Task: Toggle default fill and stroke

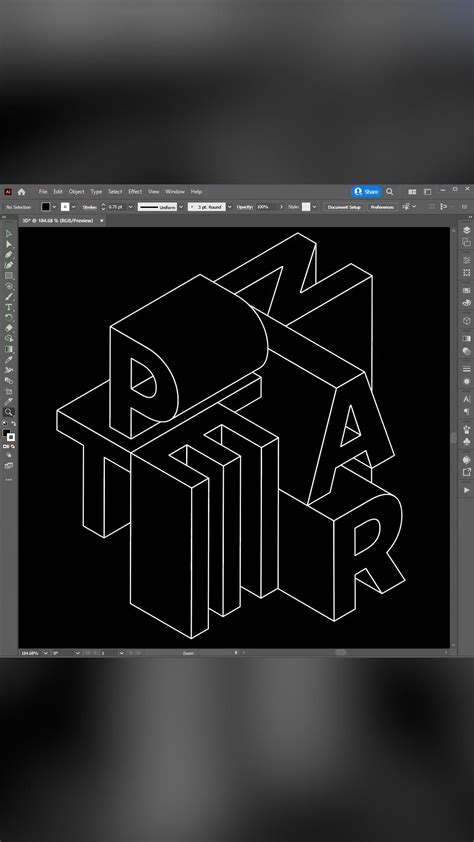Action: [x=5, y=424]
